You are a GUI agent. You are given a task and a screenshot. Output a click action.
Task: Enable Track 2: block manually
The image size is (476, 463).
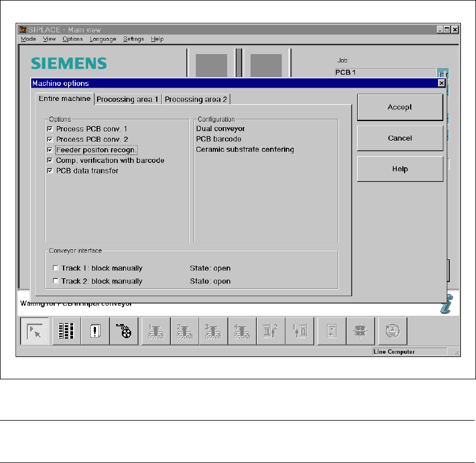[x=56, y=281]
